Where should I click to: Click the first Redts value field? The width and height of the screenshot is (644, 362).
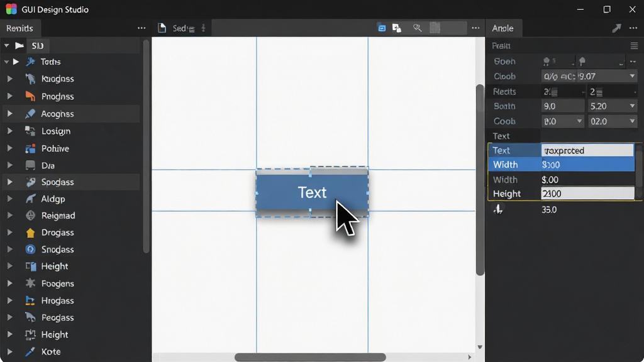click(563, 92)
